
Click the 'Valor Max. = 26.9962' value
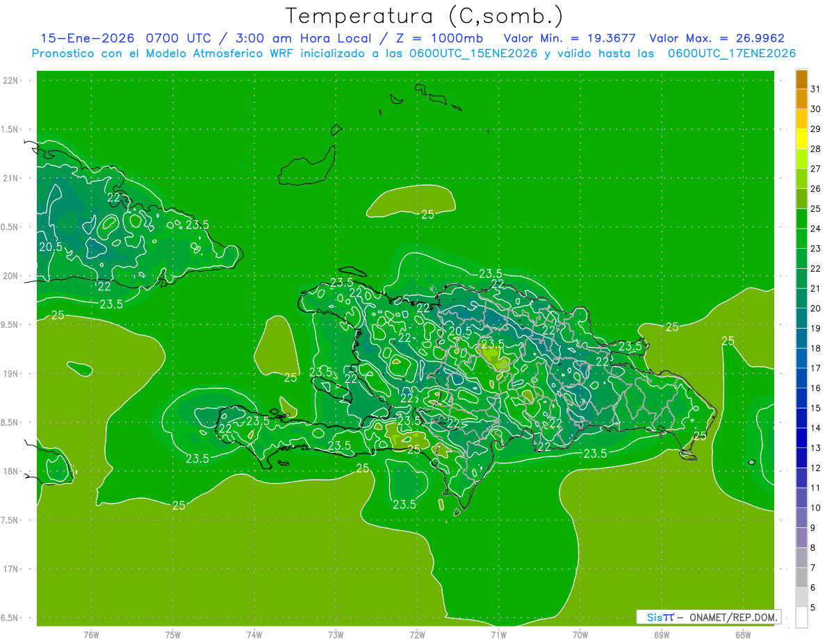coord(717,38)
